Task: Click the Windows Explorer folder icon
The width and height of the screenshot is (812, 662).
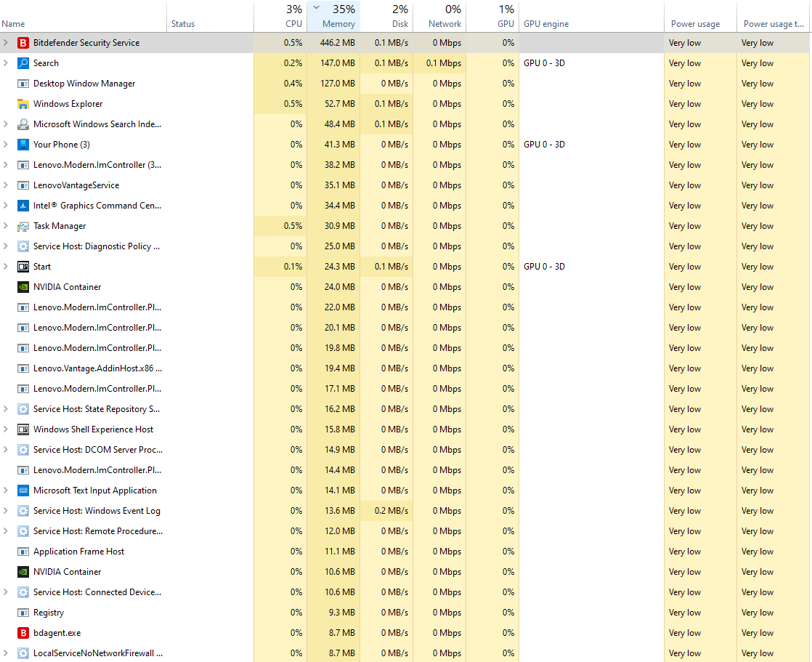Action: [23, 104]
